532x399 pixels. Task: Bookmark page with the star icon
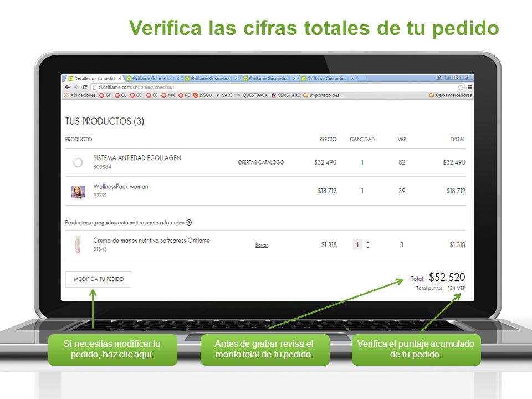click(x=461, y=87)
